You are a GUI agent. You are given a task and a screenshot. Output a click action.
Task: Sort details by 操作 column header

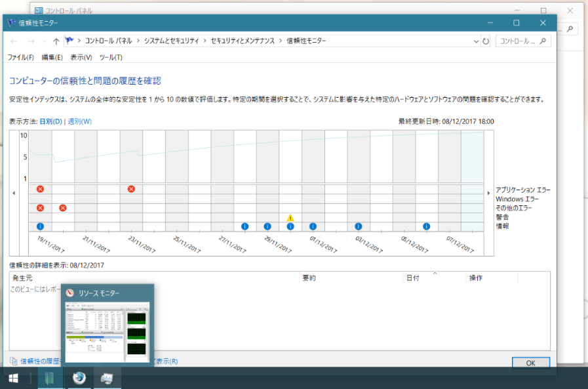pos(492,278)
